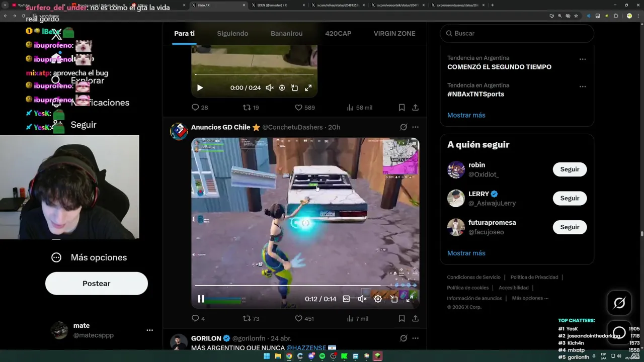Play the paused top video
This screenshot has width=644, height=362.
(x=200, y=87)
